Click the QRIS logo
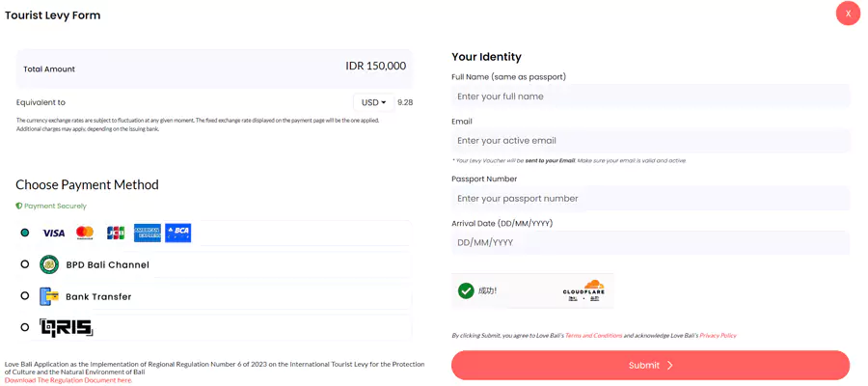The image size is (868, 386). click(66, 327)
